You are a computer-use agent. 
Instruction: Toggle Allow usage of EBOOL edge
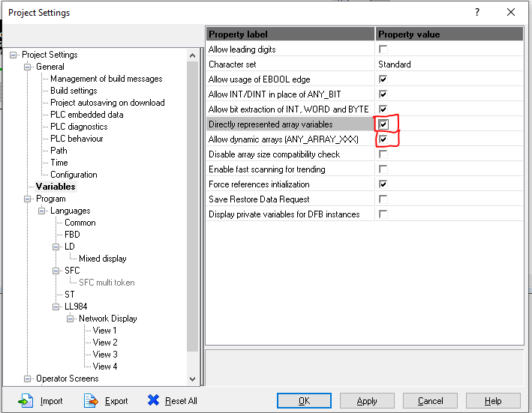pos(383,79)
